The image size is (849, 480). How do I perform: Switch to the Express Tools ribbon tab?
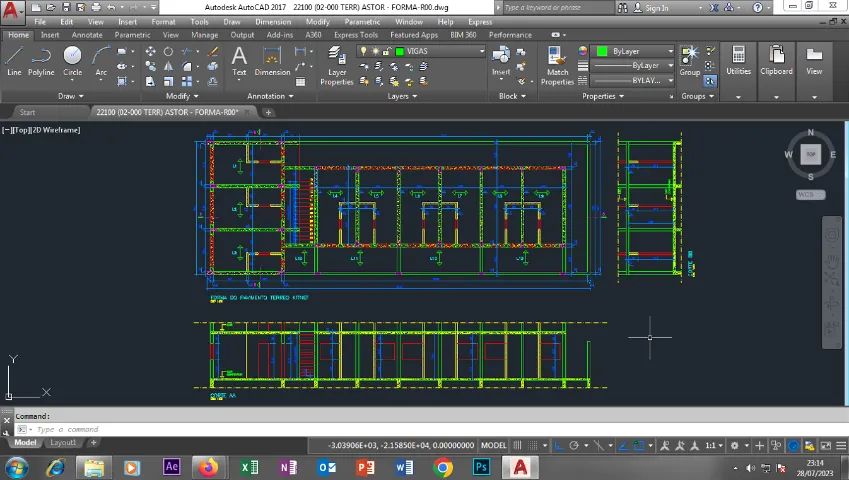[356, 35]
